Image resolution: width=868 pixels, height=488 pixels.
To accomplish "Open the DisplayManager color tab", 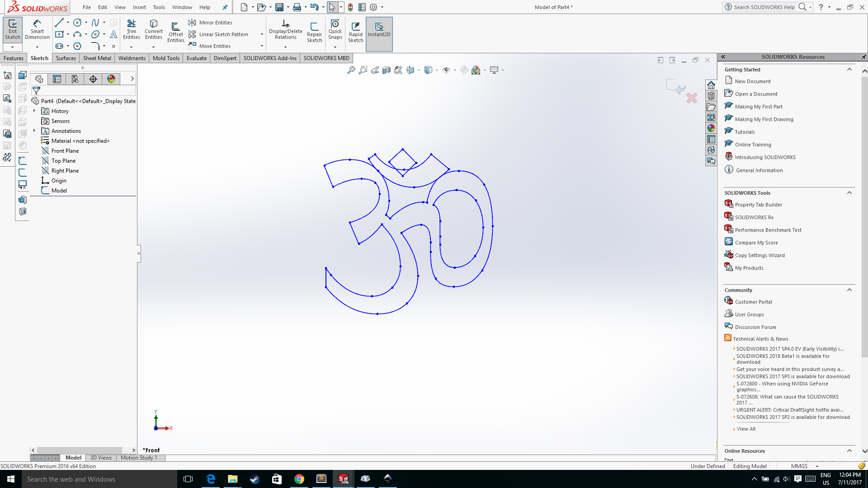I will [111, 79].
